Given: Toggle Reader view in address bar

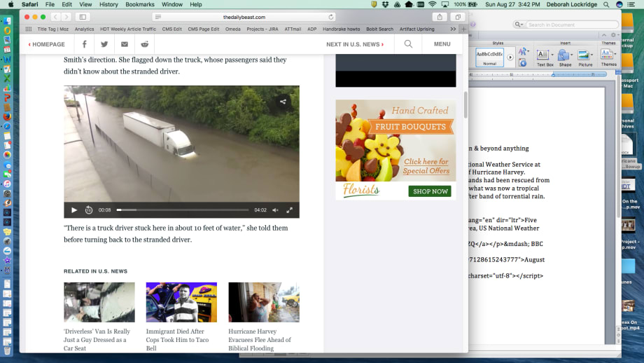Looking at the screenshot, I should tap(158, 17).
